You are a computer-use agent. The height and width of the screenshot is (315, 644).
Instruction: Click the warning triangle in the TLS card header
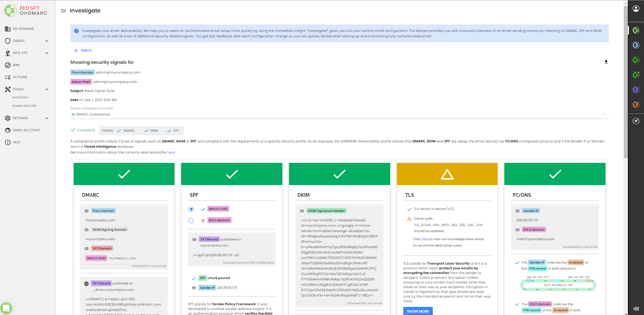click(x=447, y=174)
